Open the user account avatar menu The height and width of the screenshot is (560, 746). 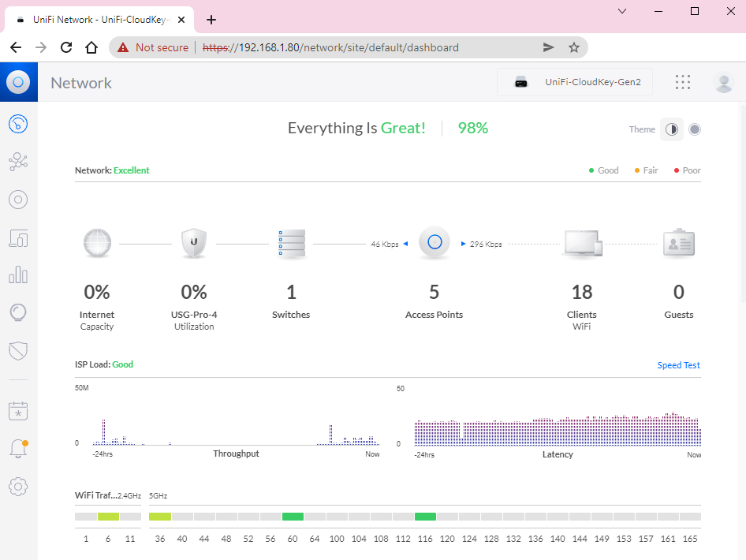click(x=722, y=82)
